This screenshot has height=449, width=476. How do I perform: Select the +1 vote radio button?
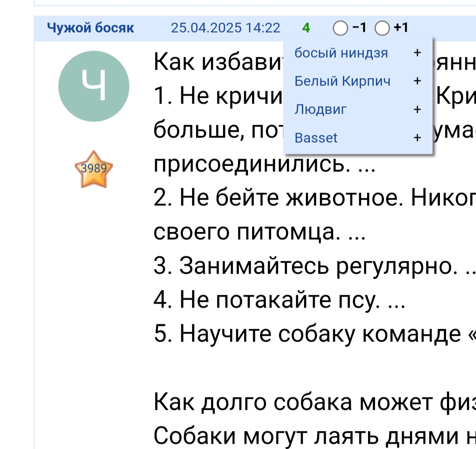382,28
